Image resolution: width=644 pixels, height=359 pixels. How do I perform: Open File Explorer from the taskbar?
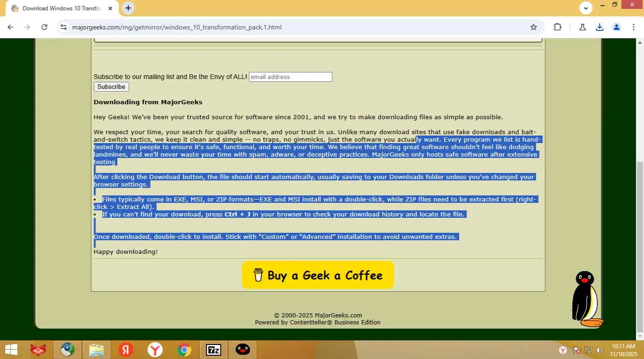(x=96, y=350)
